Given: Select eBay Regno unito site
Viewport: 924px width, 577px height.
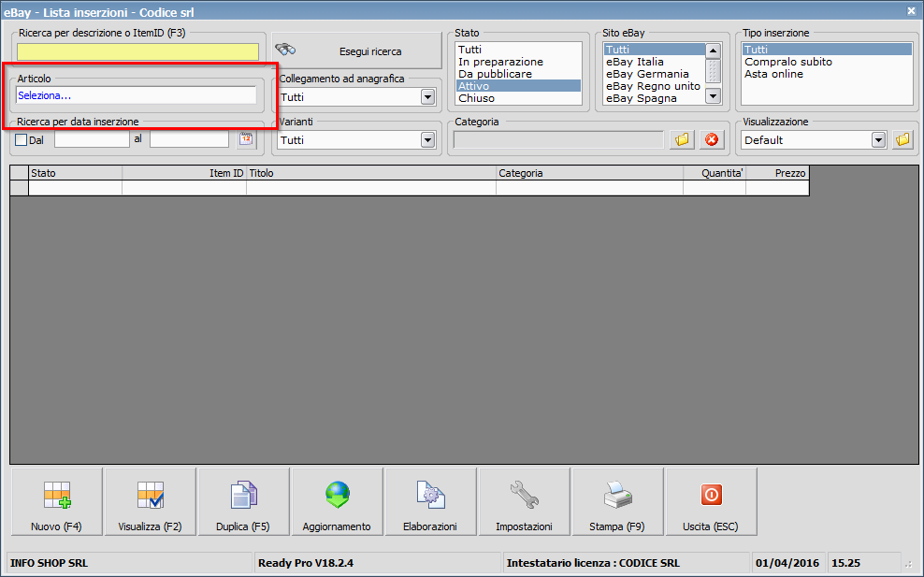Looking at the screenshot, I should click(x=654, y=86).
